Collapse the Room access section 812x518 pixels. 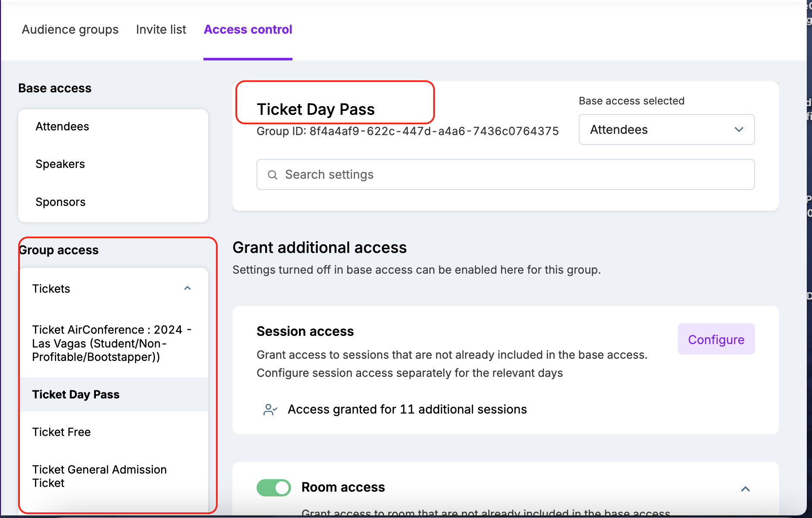pos(745,489)
